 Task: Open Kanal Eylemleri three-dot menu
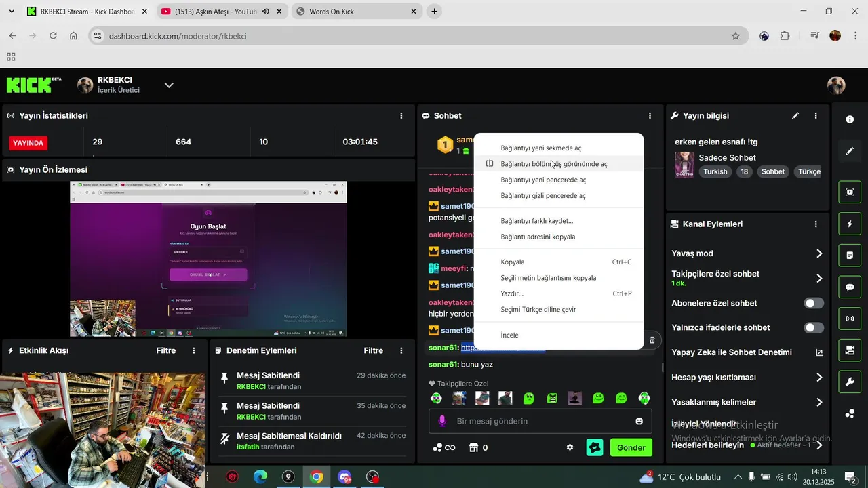[816, 224]
